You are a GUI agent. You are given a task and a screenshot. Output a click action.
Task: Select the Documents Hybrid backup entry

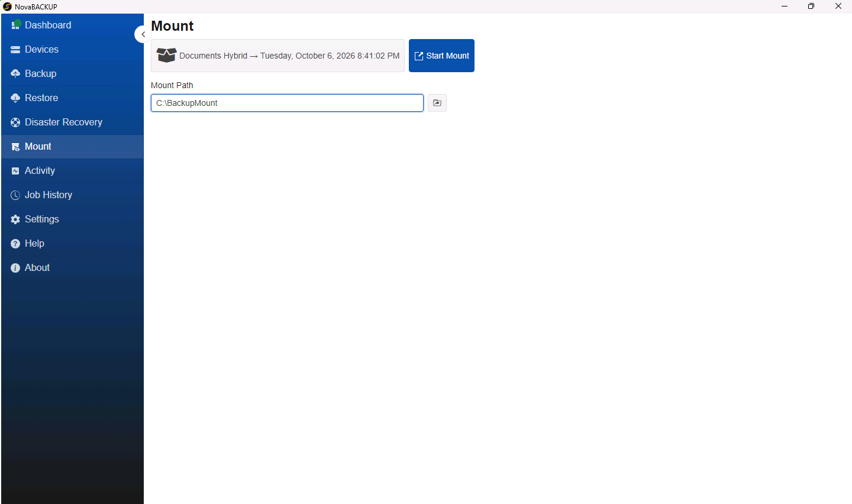coord(277,56)
